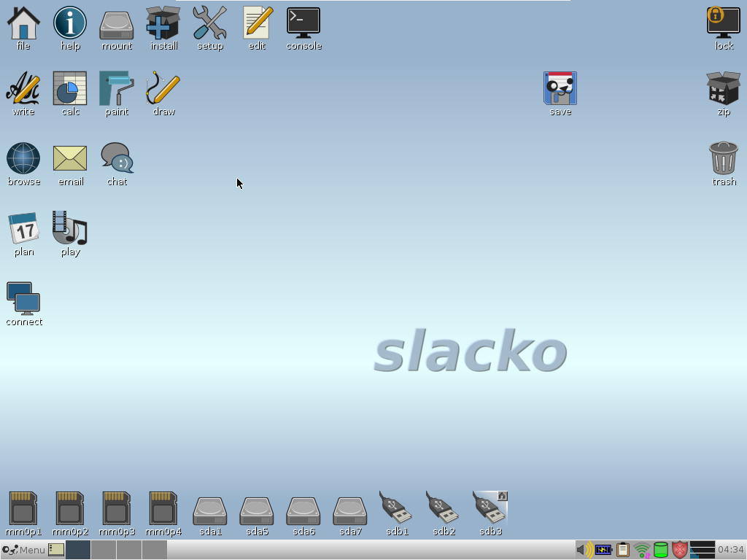Open the help info icon
The image size is (747, 560).
(70, 23)
